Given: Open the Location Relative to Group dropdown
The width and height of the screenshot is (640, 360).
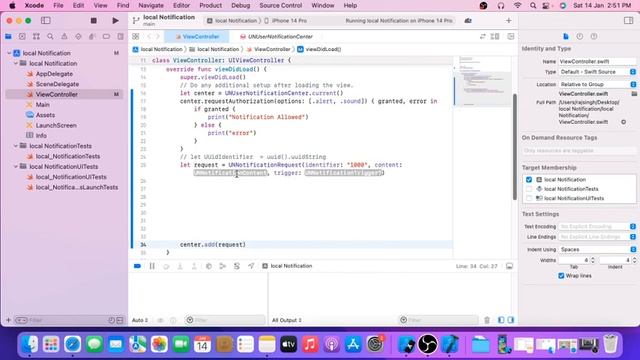Looking at the screenshot, I should pos(597,84).
